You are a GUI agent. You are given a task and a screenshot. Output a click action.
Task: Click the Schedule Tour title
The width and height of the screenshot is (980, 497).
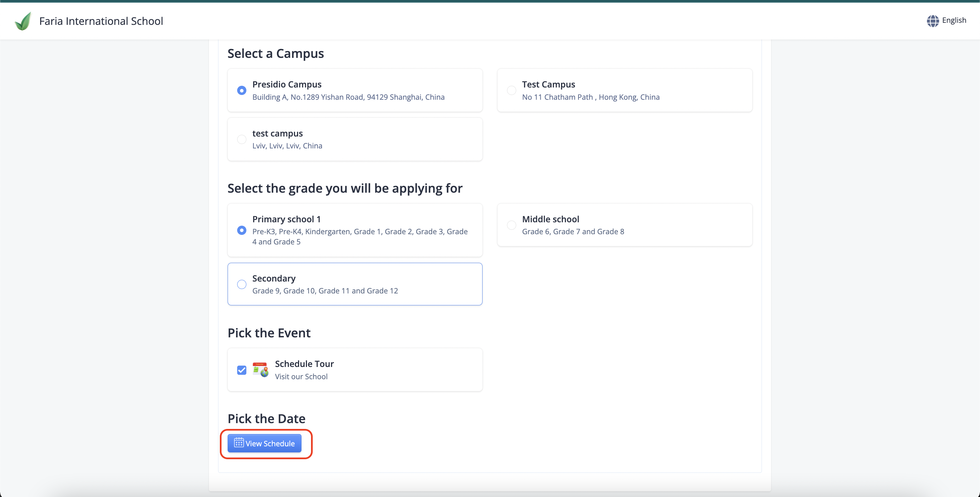coord(304,364)
